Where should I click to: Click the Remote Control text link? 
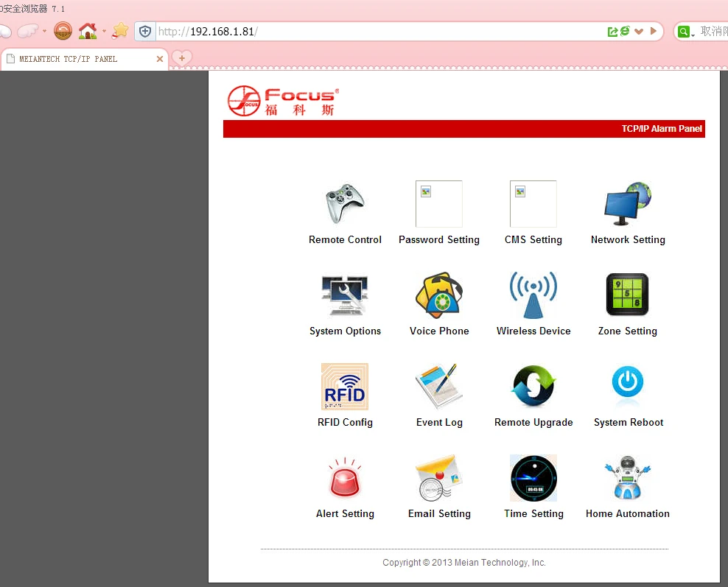(x=345, y=240)
